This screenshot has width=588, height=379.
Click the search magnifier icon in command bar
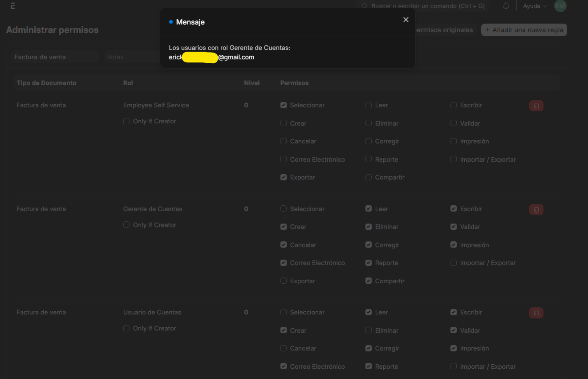(x=365, y=6)
